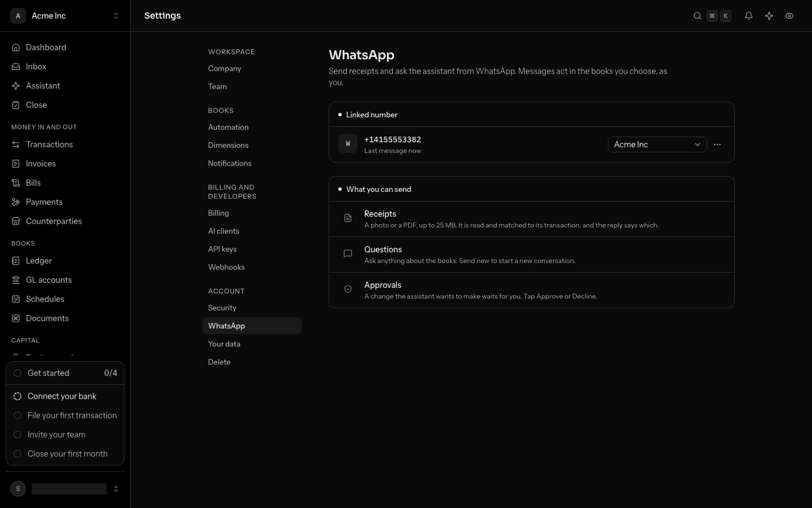Viewport: 812px width, 508px height.
Task: Expand the Acme Inc workspace switcher
Action: 116,16
